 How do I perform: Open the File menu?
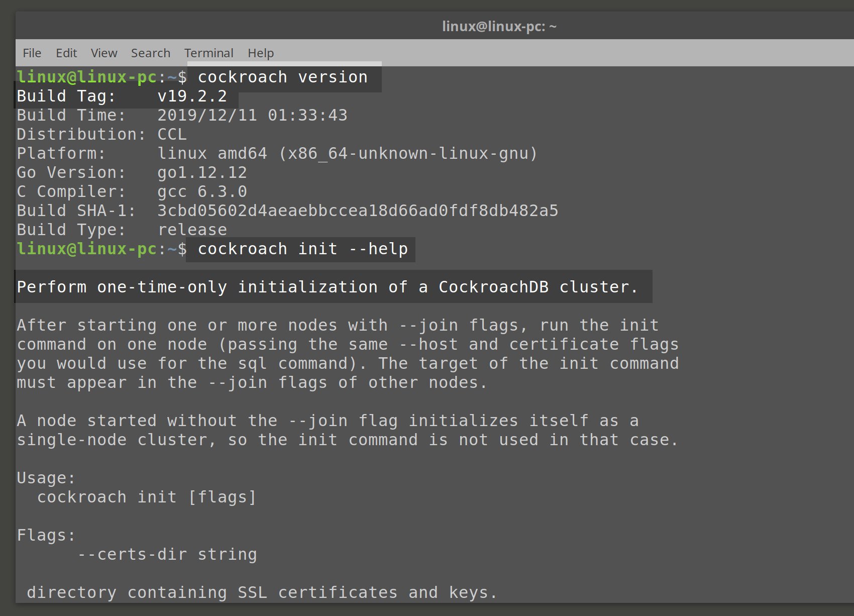(32, 53)
